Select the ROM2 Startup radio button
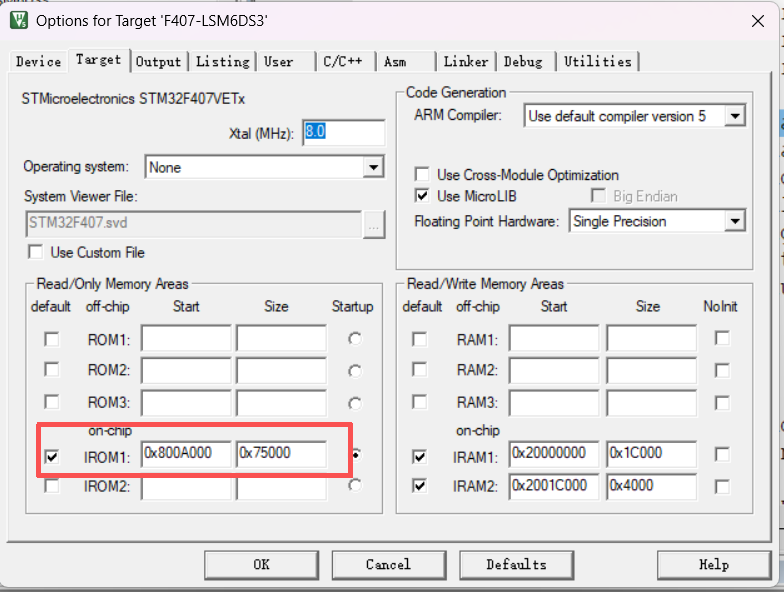Viewport: 784px width, 592px height. (355, 371)
